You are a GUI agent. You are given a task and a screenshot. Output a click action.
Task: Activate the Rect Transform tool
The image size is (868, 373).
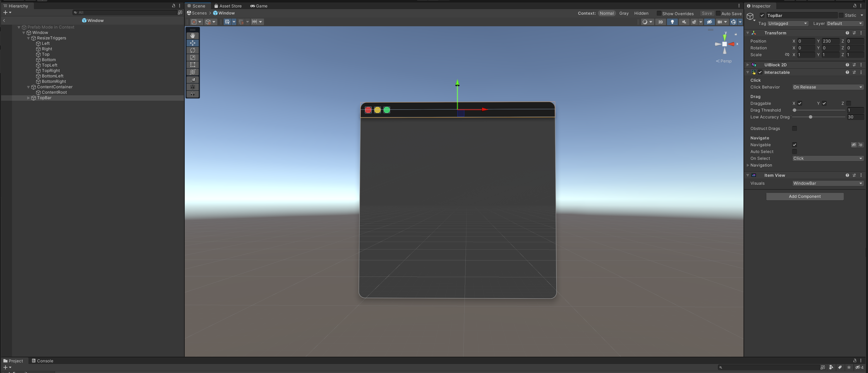[x=193, y=64]
